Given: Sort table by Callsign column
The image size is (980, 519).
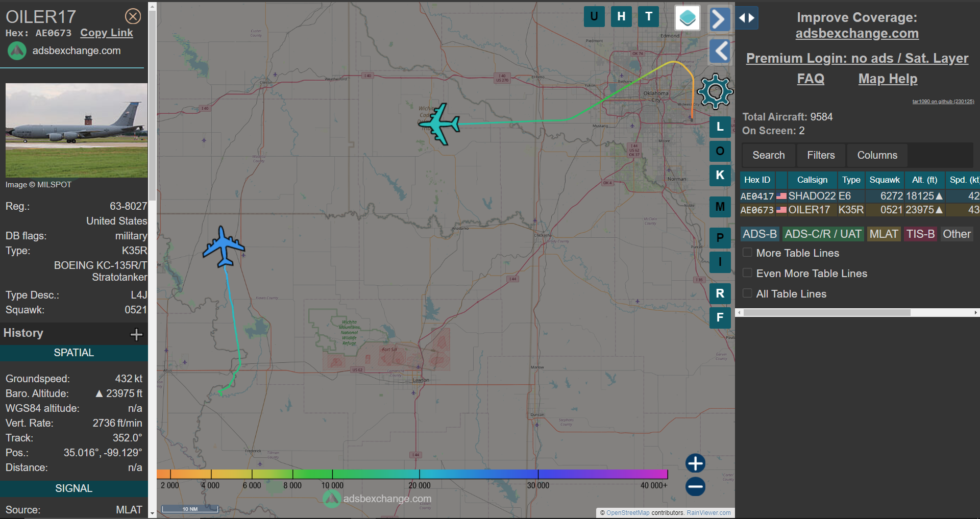Looking at the screenshot, I should (812, 180).
